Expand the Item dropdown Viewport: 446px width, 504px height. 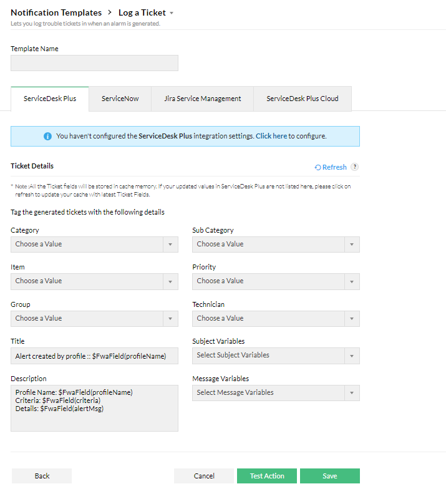(x=94, y=281)
